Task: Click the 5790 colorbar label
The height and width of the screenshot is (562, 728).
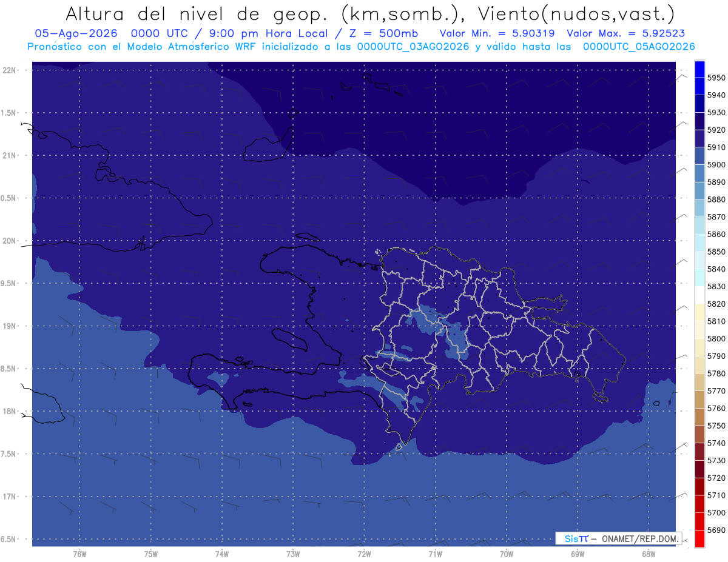Action: click(716, 356)
